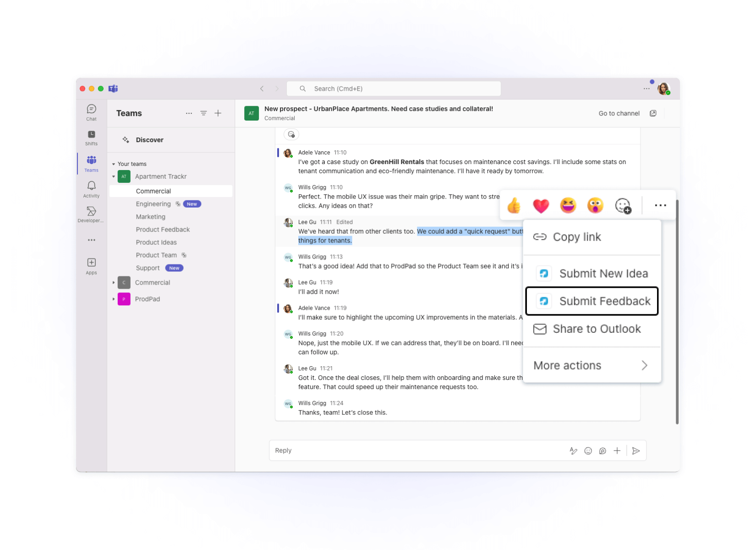Click Copy link in context menu
This screenshot has width=756, height=550.
pyautogui.click(x=576, y=237)
